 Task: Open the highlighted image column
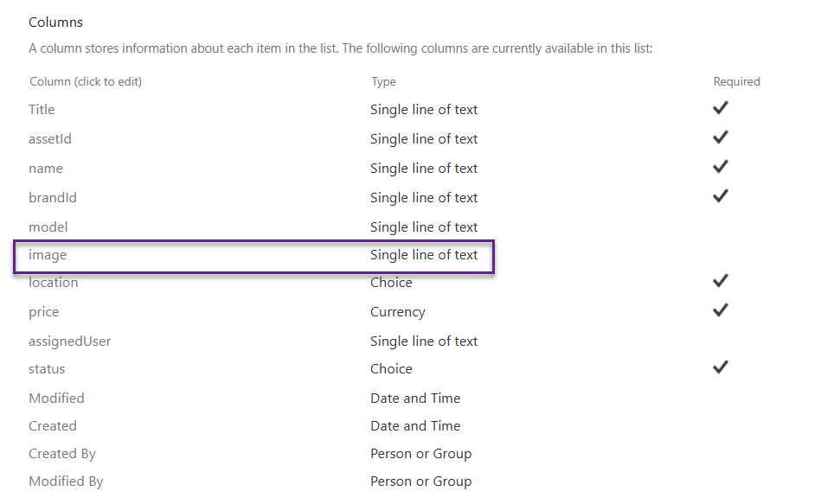tap(48, 255)
